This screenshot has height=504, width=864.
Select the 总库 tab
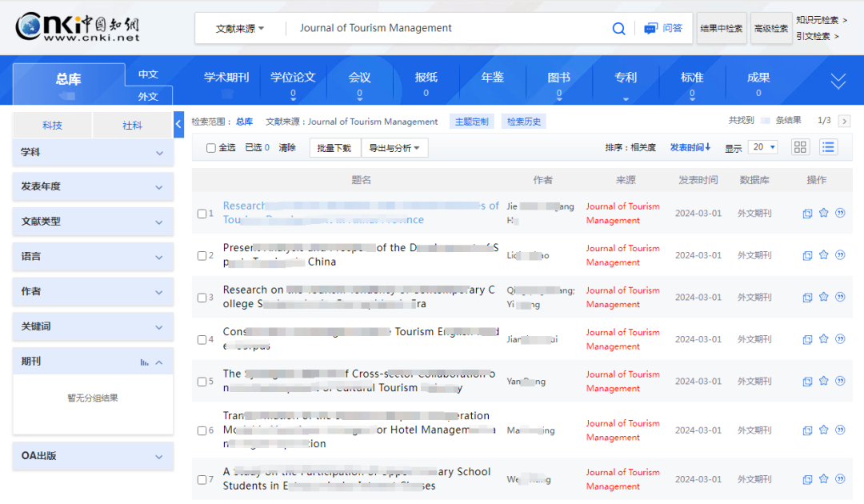(x=69, y=83)
